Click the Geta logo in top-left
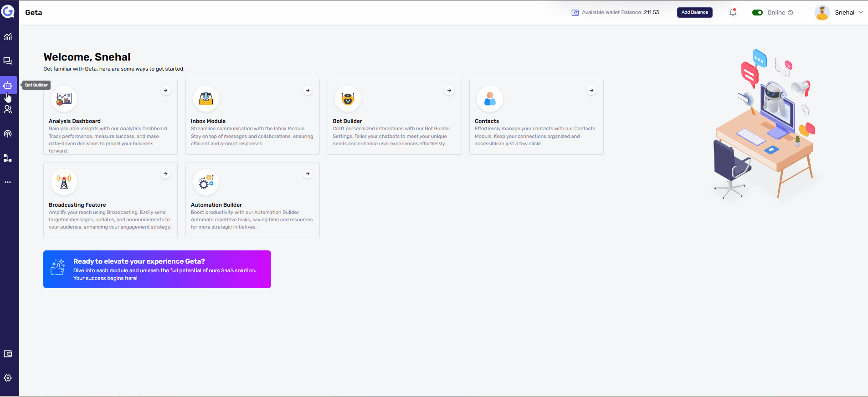 pyautogui.click(x=8, y=11)
